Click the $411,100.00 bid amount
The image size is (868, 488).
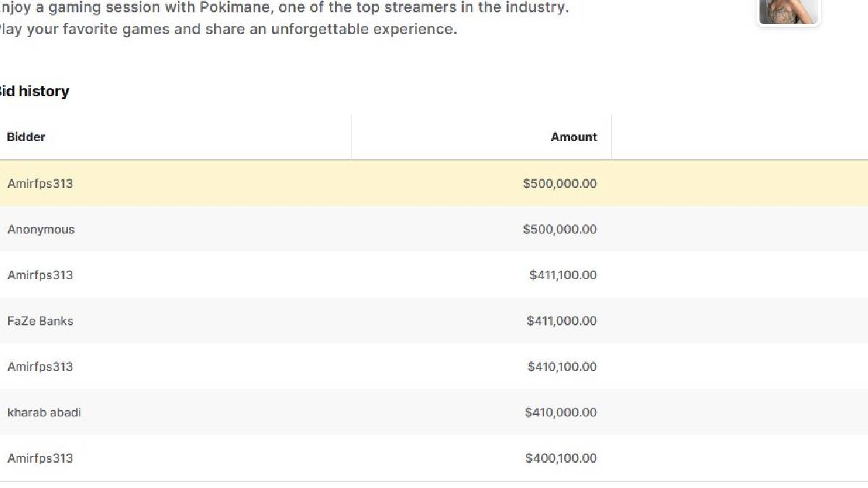coord(563,275)
